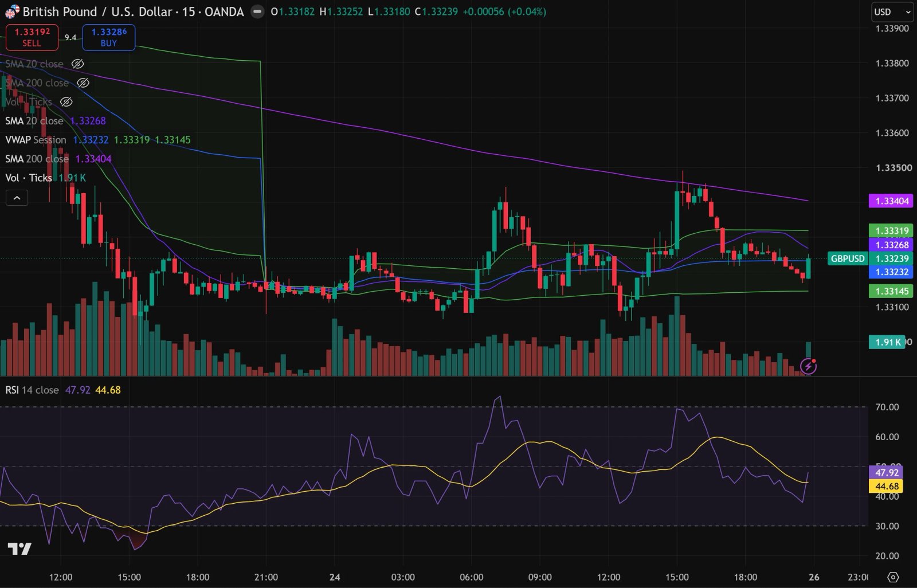The width and height of the screenshot is (917, 588).
Task: Select the VWAP Session legend
Action: pyautogui.click(x=98, y=140)
